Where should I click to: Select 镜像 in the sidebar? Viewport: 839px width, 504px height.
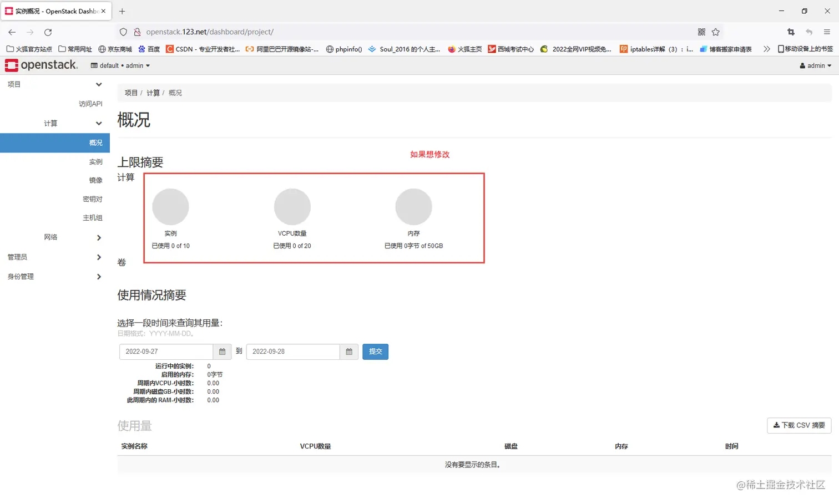pyautogui.click(x=95, y=180)
